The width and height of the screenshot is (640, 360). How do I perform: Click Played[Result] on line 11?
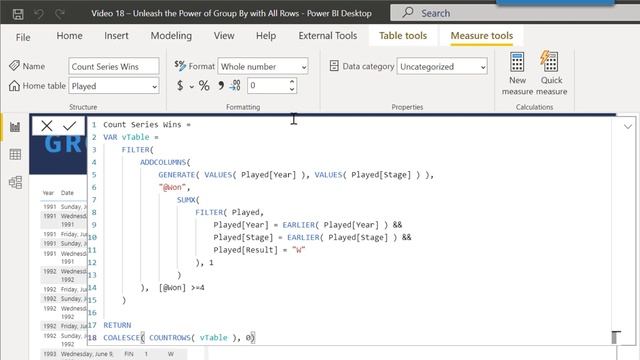coord(245,250)
